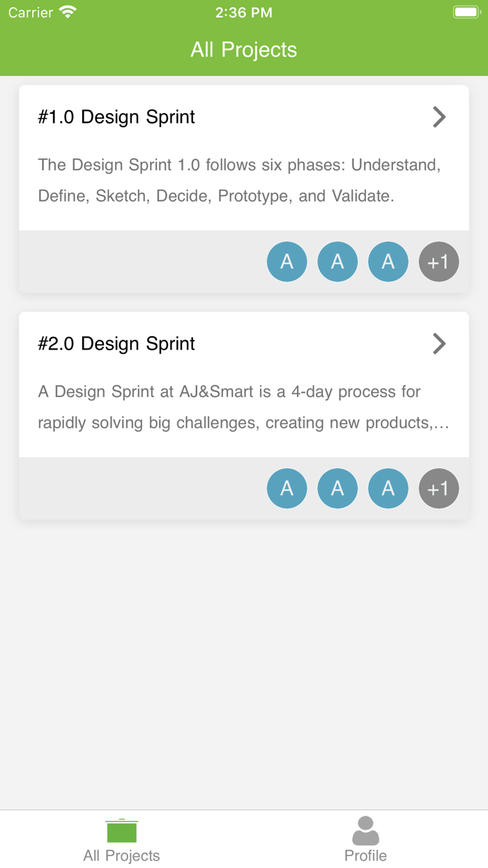The width and height of the screenshot is (488, 868).
Task: Switch to the Profile tab
Action: point(365,839)
